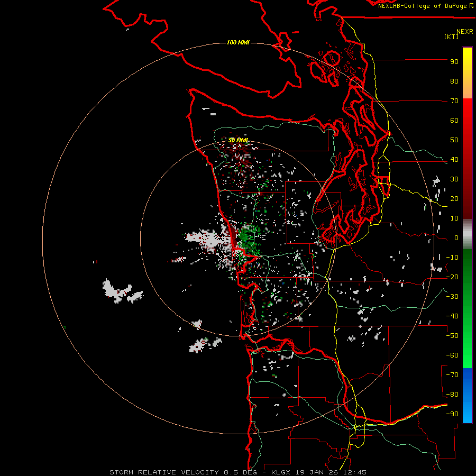Click the 0 knot scale value
Screen dimensions: 476x476
point(456,238)
